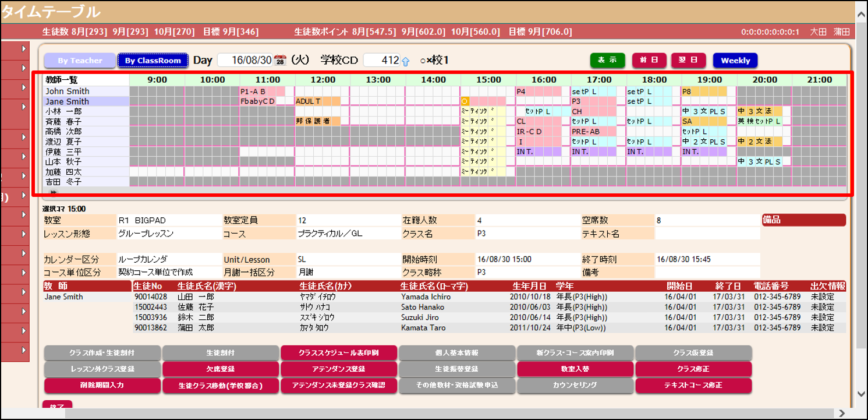Click the arrow icon below the teacher list
868x420 pixels.
[x=52, y=192]
